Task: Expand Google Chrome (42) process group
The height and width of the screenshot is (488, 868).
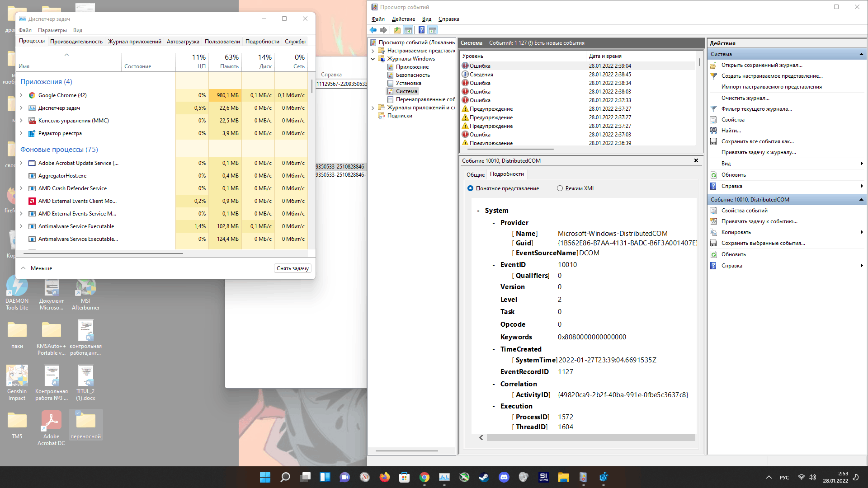Action: 21,95
